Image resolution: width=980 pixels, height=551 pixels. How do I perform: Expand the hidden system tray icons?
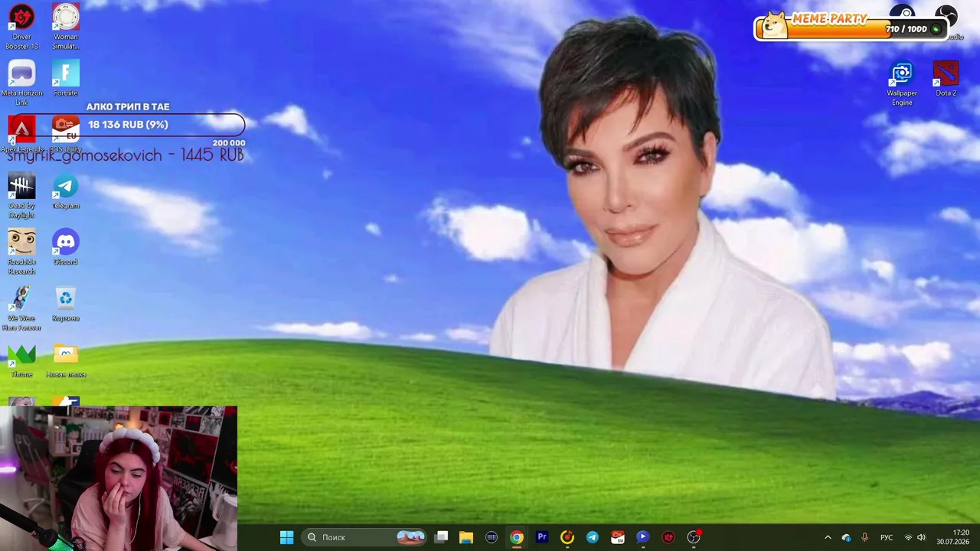click(828, 537)
